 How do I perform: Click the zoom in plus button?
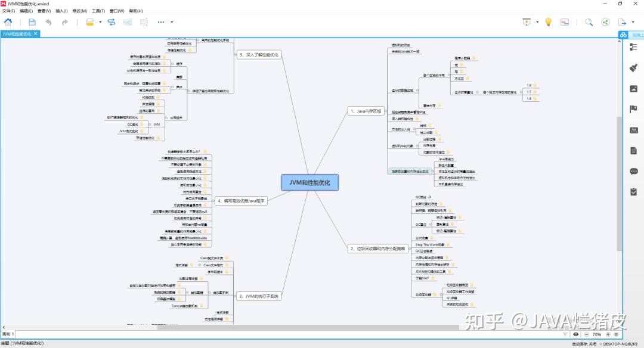[x=608, y=334]
